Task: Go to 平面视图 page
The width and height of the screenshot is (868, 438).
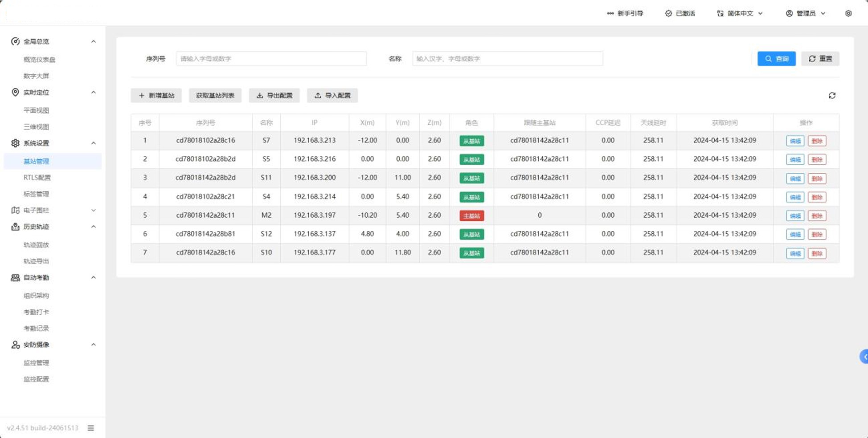Action: tap(36, 110)
